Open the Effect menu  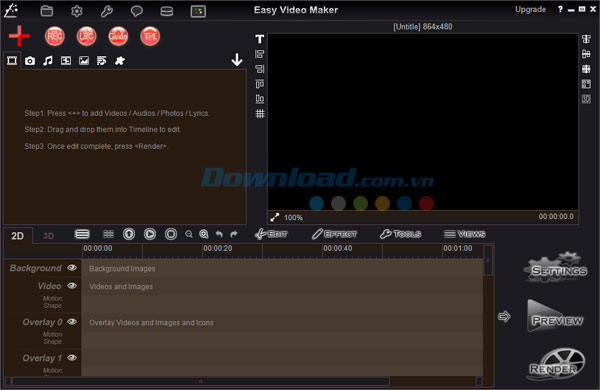point(334,234)
